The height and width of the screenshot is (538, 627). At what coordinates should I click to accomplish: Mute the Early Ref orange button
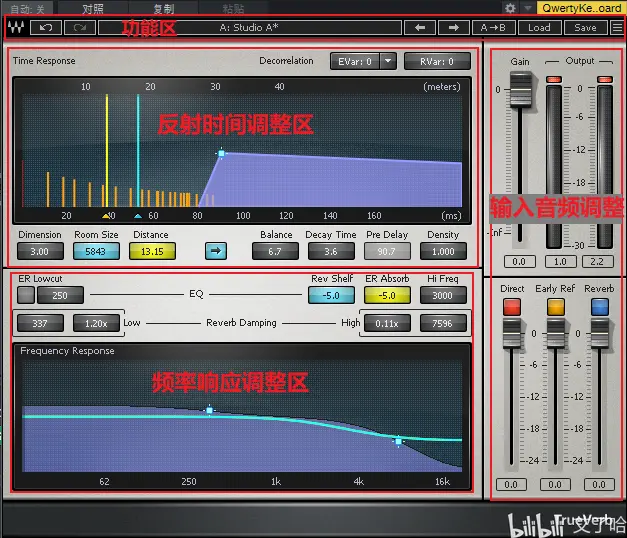tap(556, 307)
